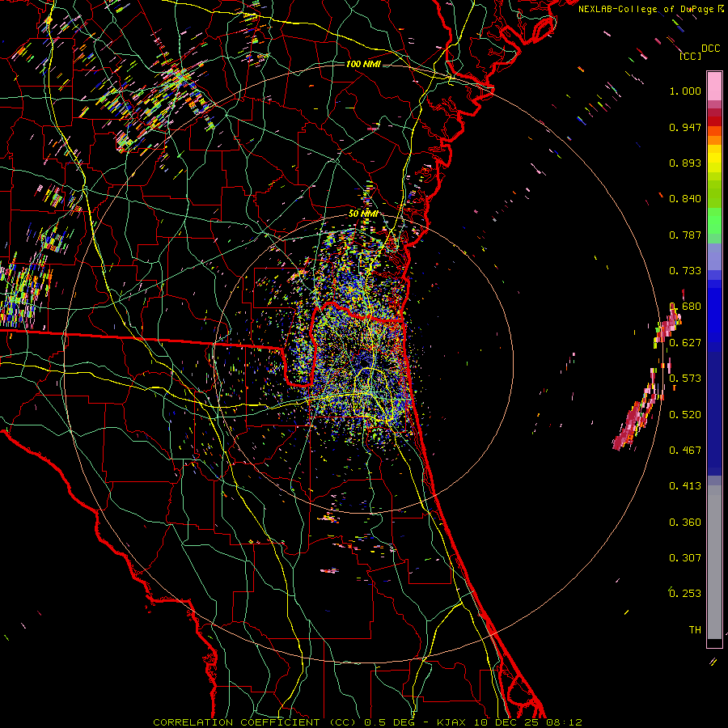Click the 0.787 scale value
The width and height of the screenshot is (728, 728).
click(685, 235)
